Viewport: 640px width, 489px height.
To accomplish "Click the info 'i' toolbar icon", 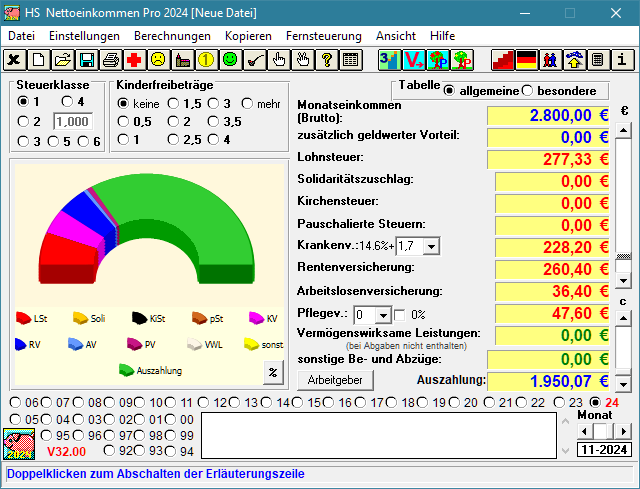I will 622,60.
